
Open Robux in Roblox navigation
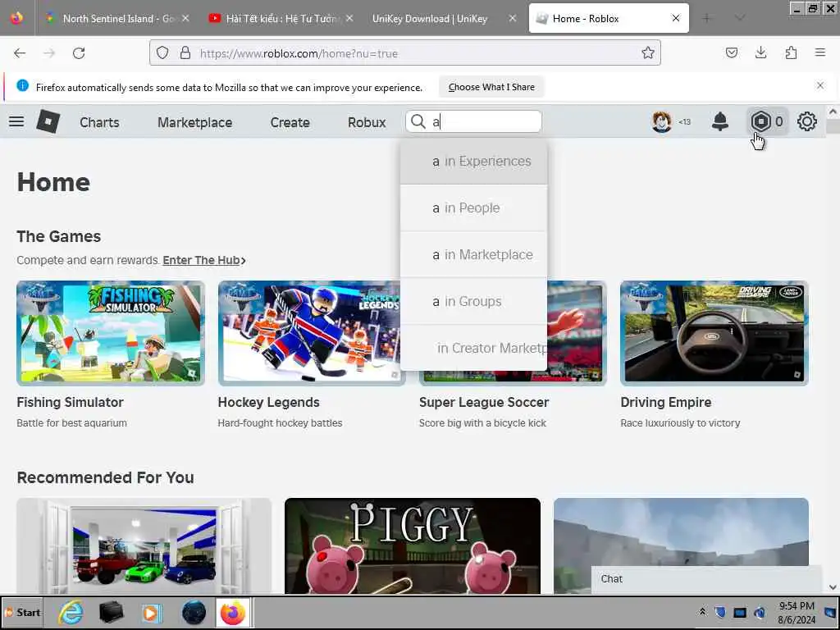pos(367,122)
